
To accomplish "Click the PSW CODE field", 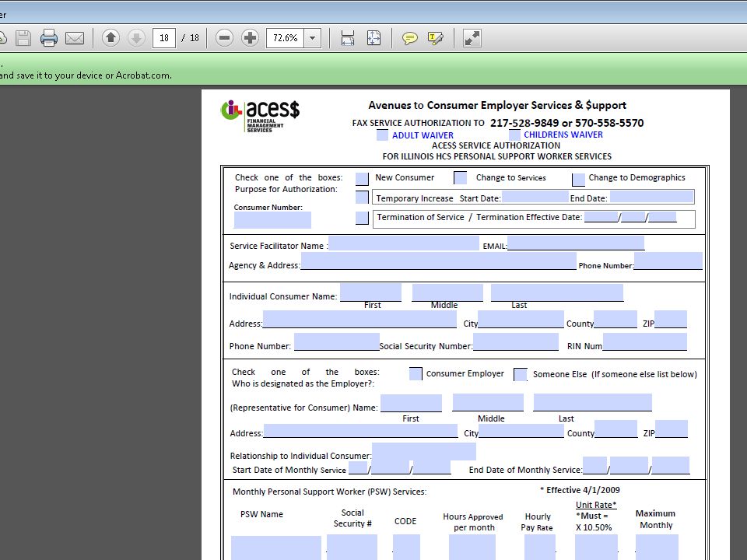I will [x=406, y=547].
